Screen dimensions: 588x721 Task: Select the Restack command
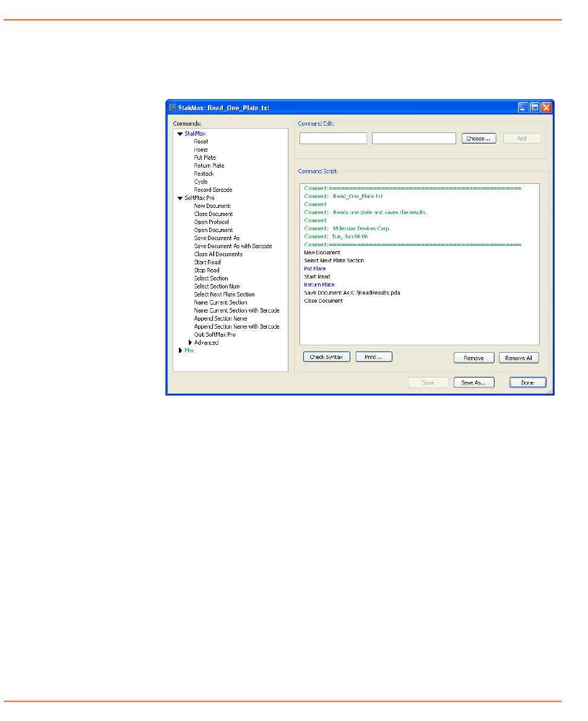click(204, 174)
